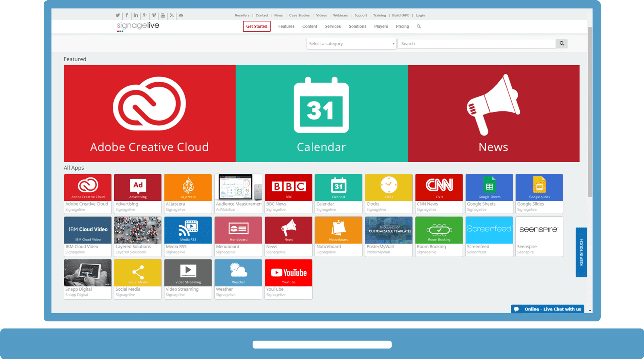Click the Google+ social icon
This screenshot has height=359, width=644.
coord(145,15)
